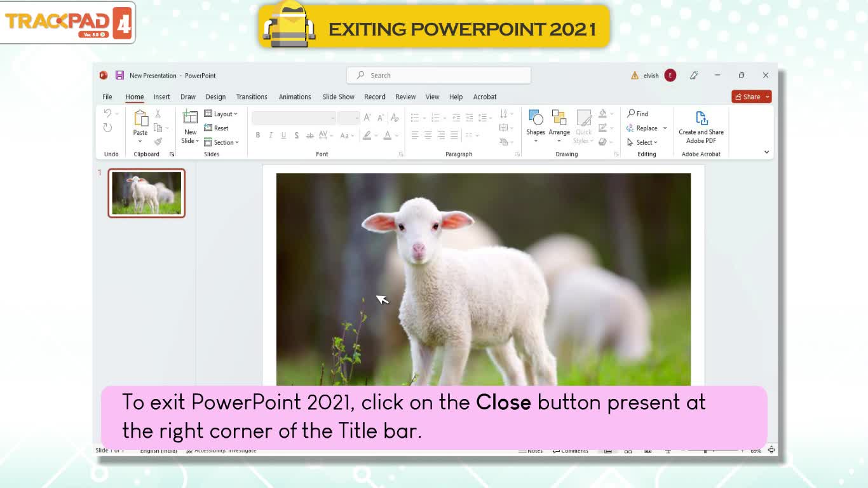Click the Shape Effects icon
Screen dimensions: 868x488
coord(602,142)
